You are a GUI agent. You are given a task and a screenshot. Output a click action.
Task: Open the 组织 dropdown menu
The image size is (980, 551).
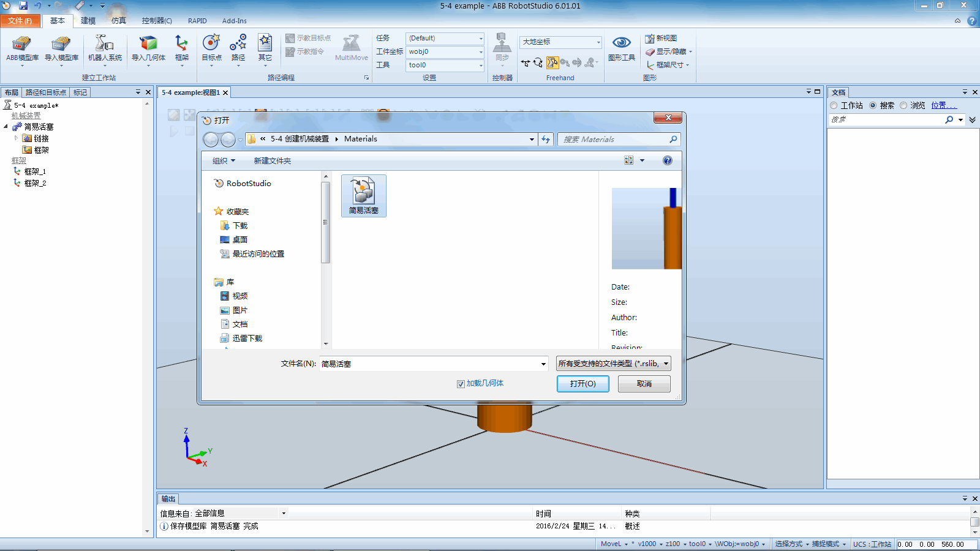click(x=224, y=161)
